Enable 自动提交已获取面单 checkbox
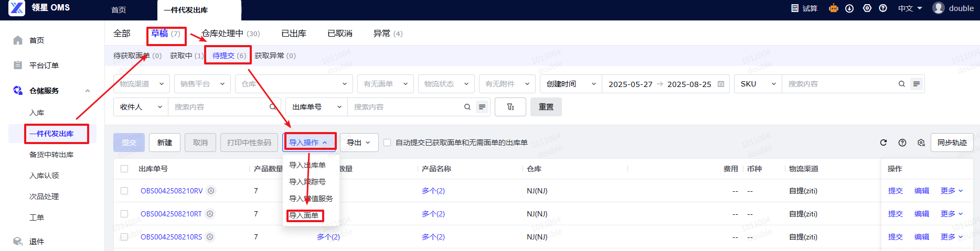Viewport: 980px width, 251px height. pos(387,143)
